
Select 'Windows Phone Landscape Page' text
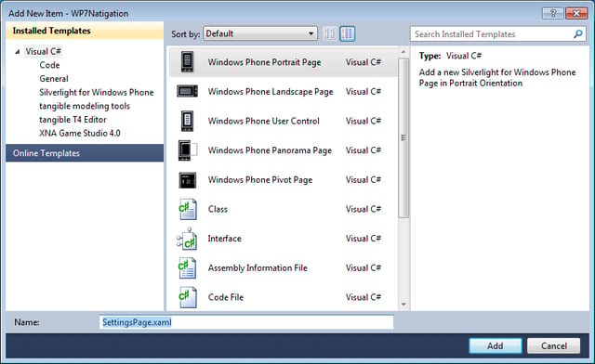point(271,92)
